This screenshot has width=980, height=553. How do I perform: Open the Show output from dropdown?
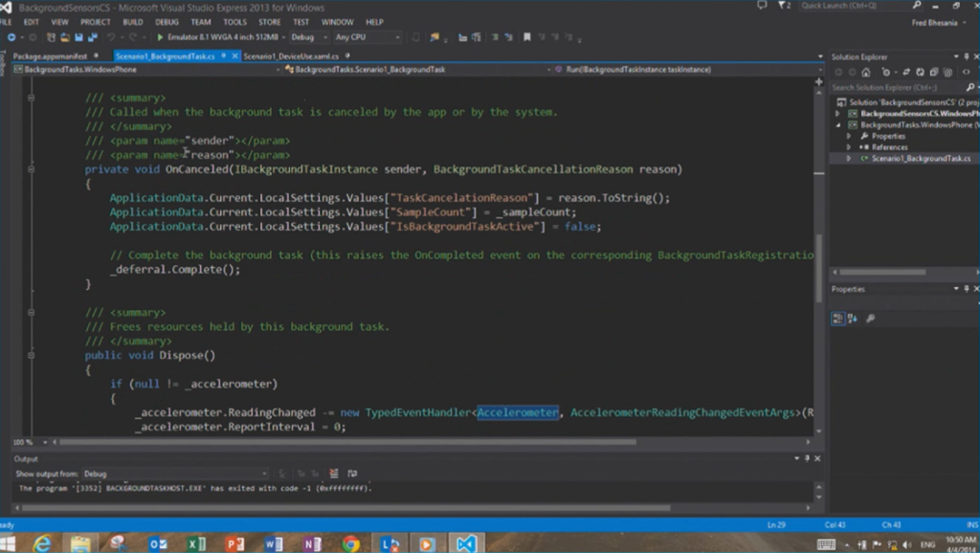[x=176, y=474]
